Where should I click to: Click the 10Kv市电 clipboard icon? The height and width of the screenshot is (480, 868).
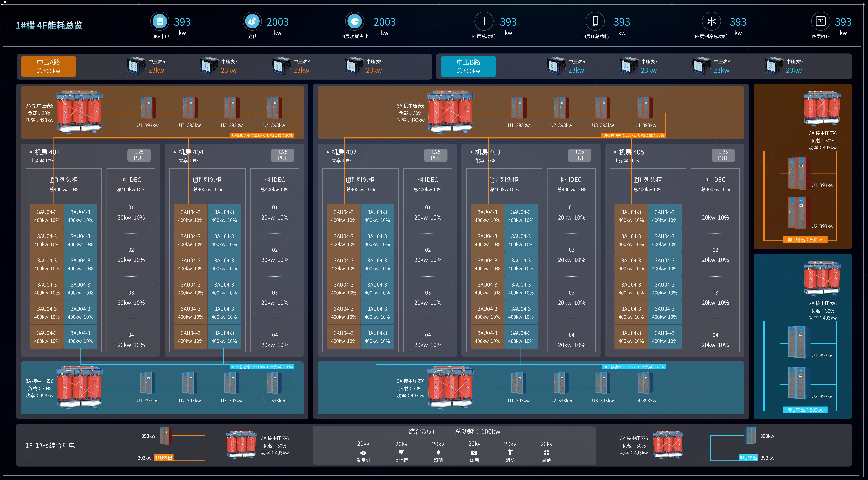160,22
